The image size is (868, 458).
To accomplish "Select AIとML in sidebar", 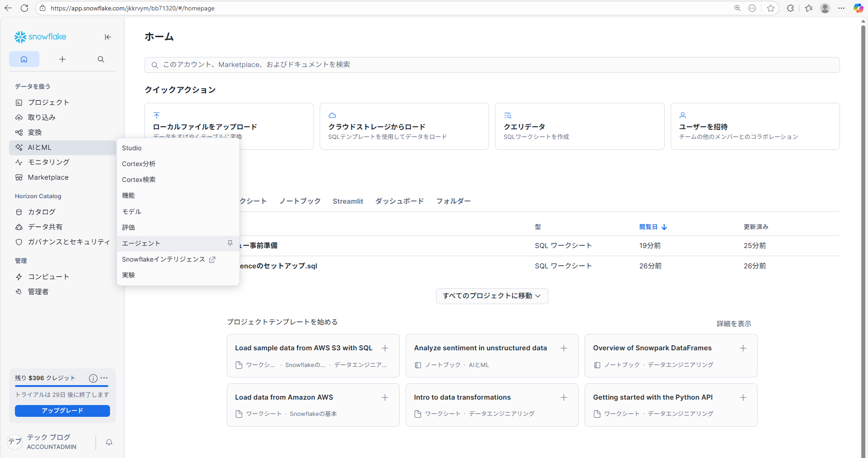I will (62, 148).
